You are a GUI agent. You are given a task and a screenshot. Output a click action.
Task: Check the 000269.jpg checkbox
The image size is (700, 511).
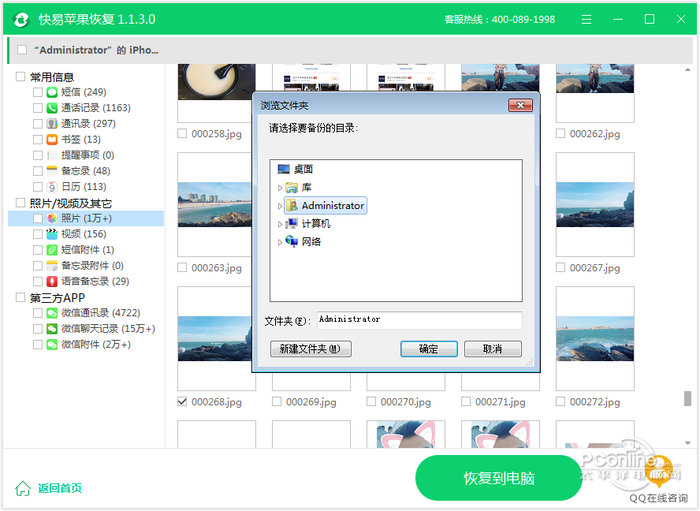tap(276, 402)
